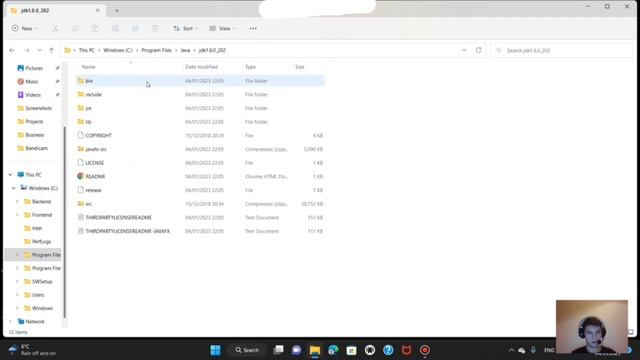
Task: Open the Windows Start menu
Action: 216,350
